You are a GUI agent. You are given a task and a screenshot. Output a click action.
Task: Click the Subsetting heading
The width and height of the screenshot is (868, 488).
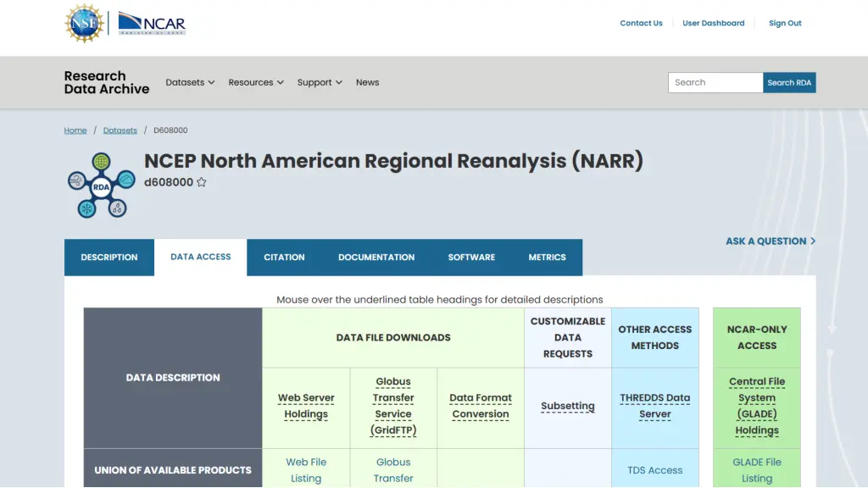tap(567, 406)
